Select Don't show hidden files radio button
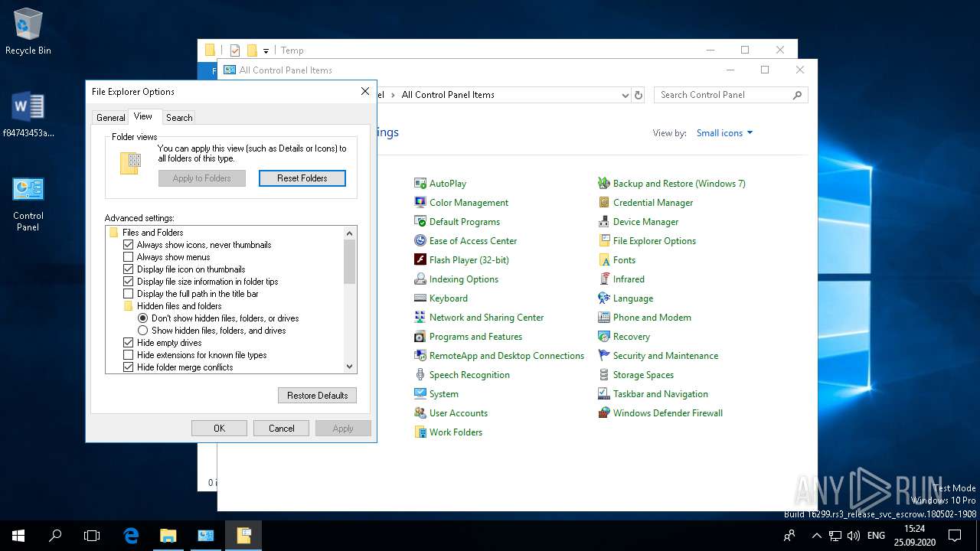The image size is (980, 551). 142,318
